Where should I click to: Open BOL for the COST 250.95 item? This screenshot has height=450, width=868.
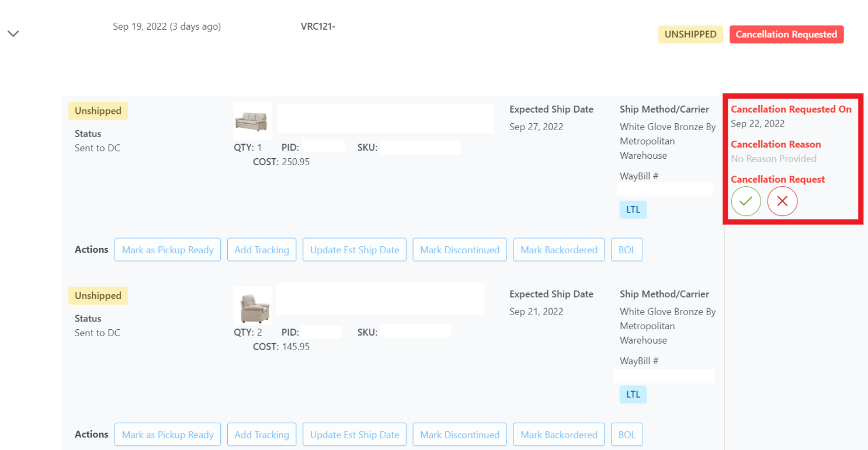(627, 250)
